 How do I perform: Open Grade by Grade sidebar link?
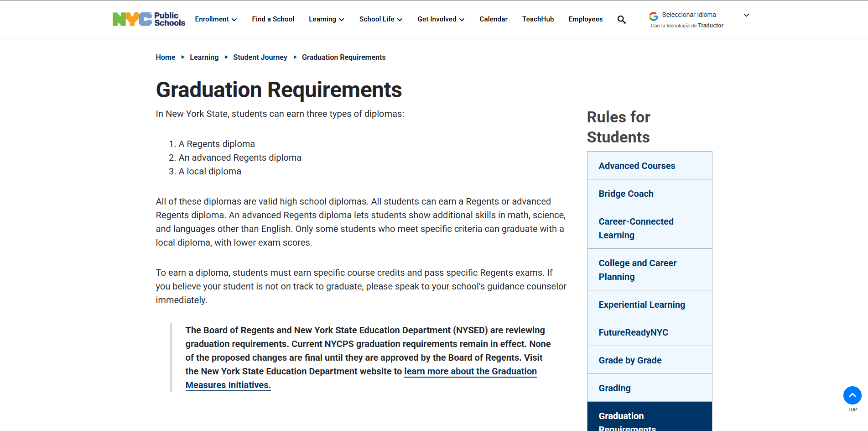click(x=650, y=360)
